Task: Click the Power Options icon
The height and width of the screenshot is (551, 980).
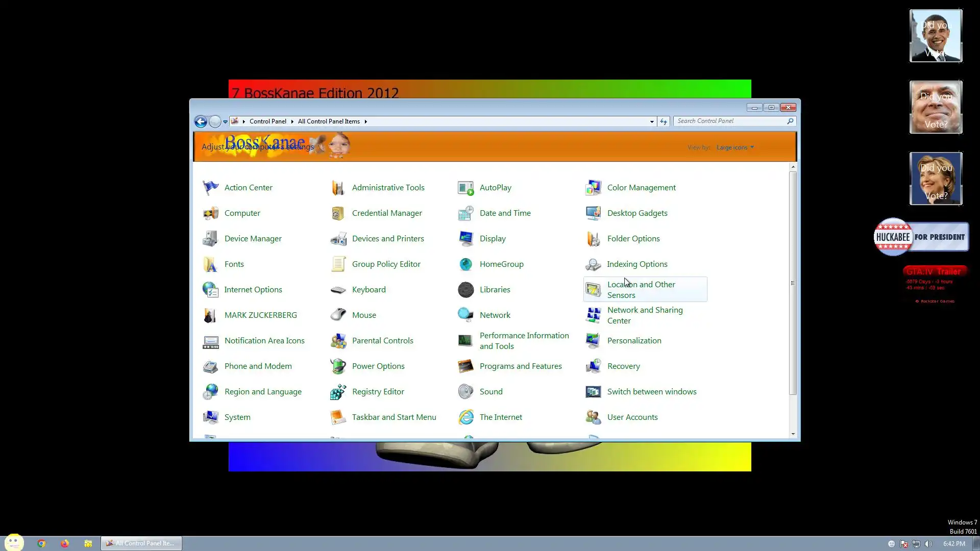Action: [x=338, y=366]
